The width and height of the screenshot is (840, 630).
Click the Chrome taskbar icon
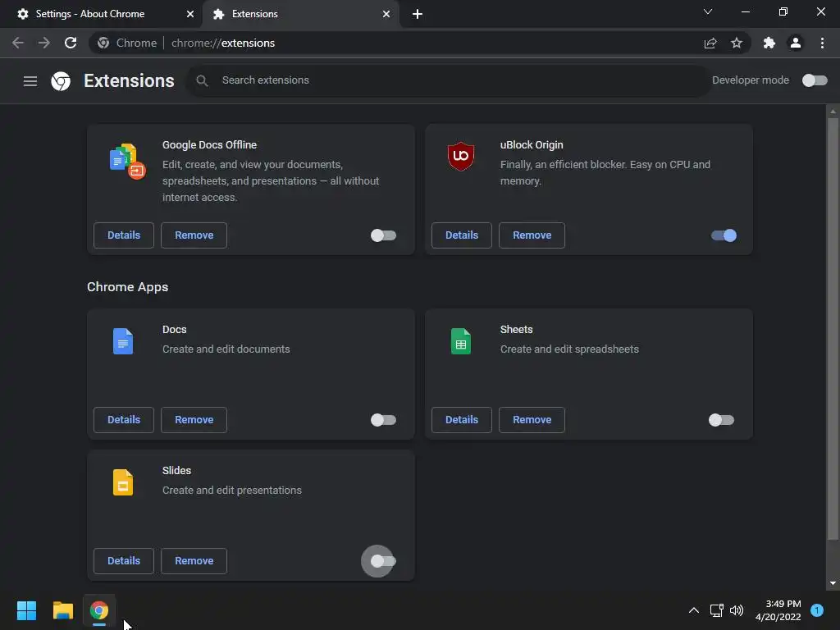[x=99, y=610]
